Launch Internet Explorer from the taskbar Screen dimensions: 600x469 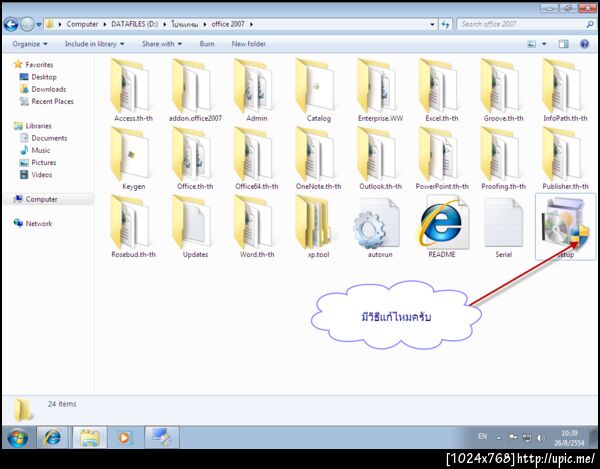[52, 437]
